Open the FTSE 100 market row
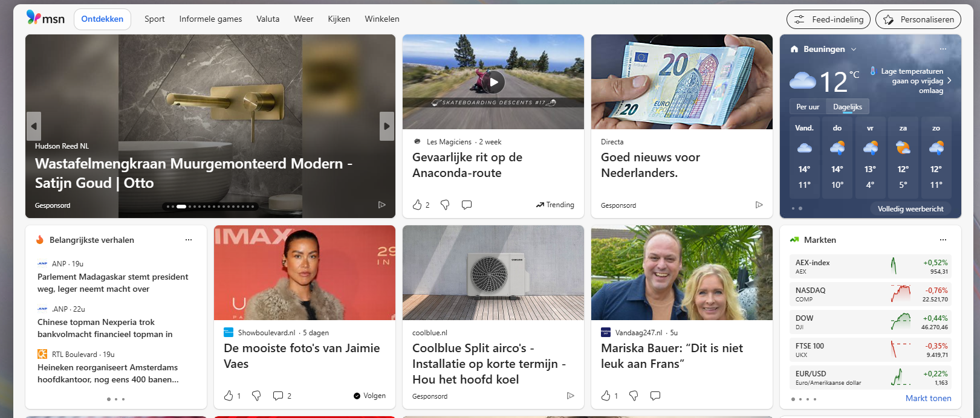 [871, 350]
